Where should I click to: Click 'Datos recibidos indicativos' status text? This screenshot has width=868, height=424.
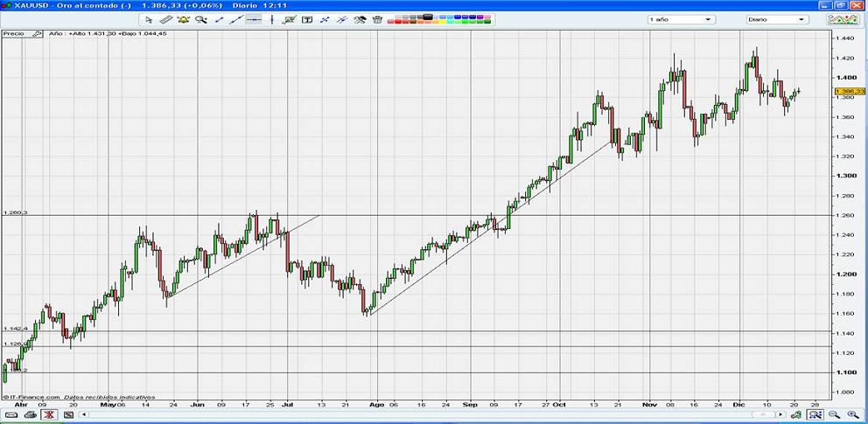pos(109,397)
